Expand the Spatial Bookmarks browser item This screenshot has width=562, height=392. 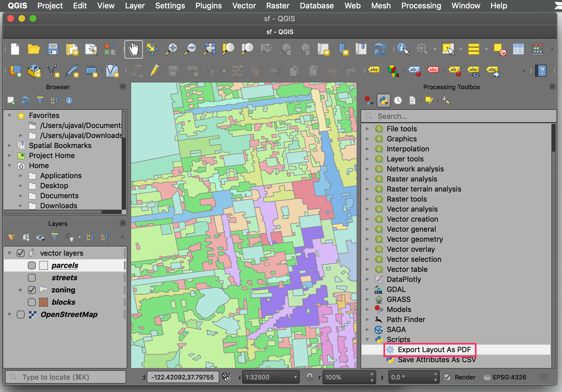[x=9, y=146]
